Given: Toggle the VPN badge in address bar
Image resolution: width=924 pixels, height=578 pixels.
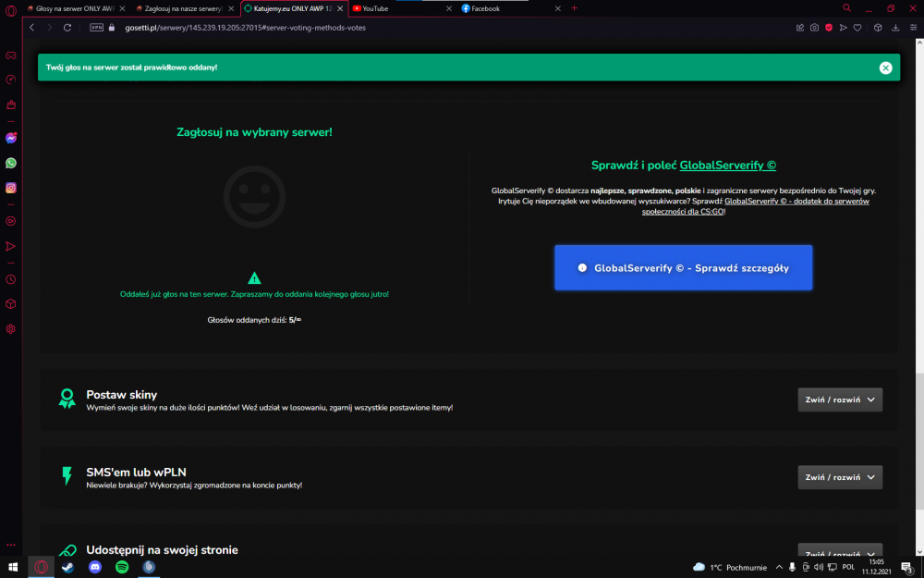Looking at the screenshot, I should coord(96,28).
